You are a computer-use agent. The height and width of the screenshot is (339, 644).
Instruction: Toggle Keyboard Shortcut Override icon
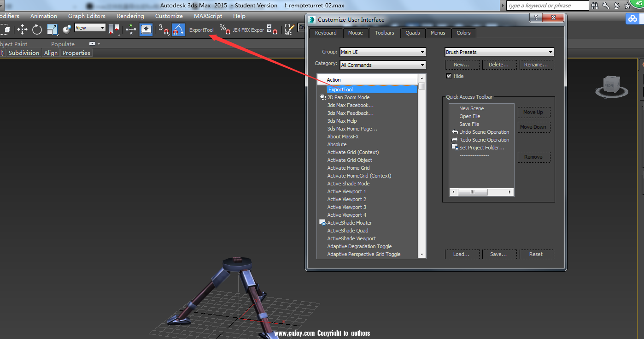[146, 30]
